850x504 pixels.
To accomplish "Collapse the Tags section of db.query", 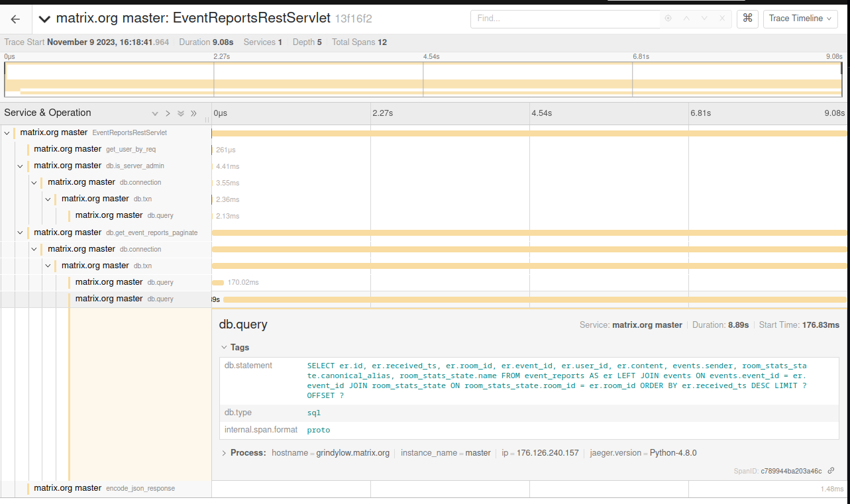I will click(x=224, y=347).
